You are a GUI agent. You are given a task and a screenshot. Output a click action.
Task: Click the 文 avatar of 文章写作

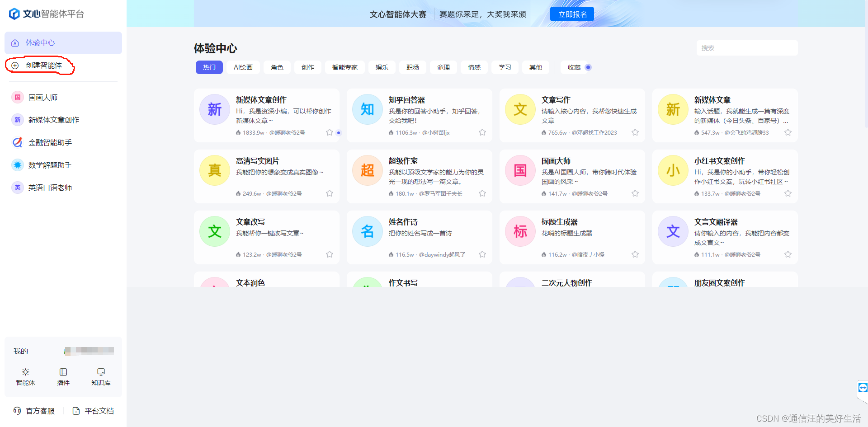[x=520, y=109]
